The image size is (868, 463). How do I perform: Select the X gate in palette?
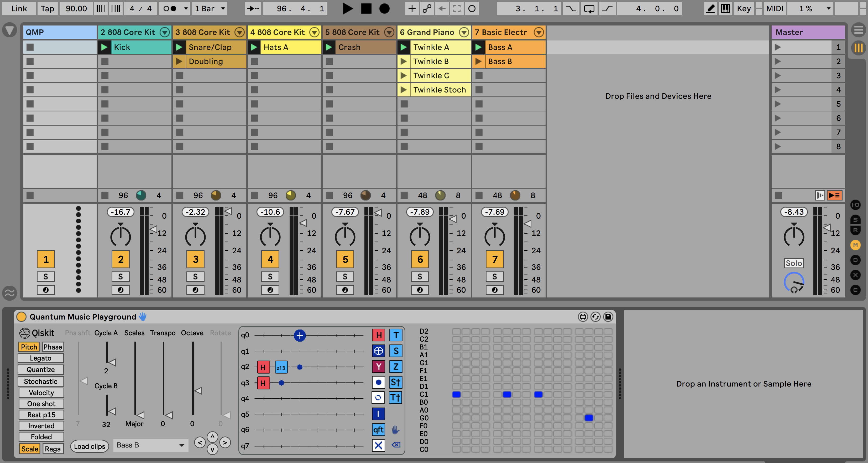[378, 445]
